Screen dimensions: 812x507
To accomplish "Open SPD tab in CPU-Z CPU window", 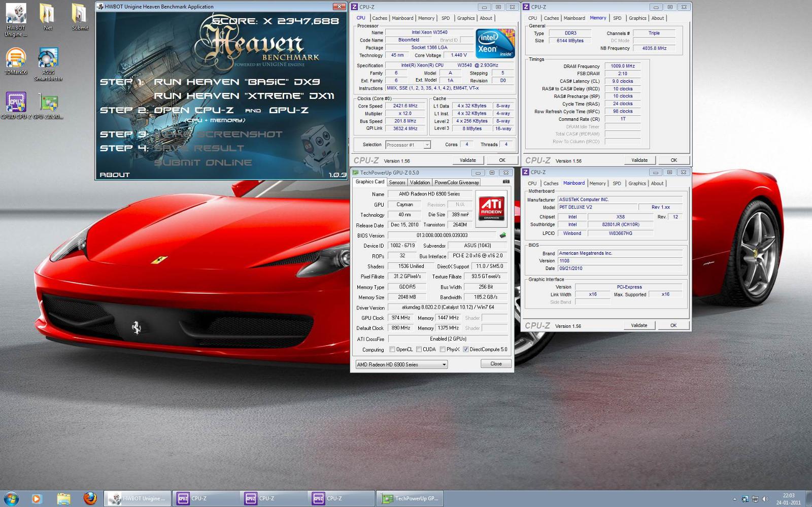I will [446, 18].
